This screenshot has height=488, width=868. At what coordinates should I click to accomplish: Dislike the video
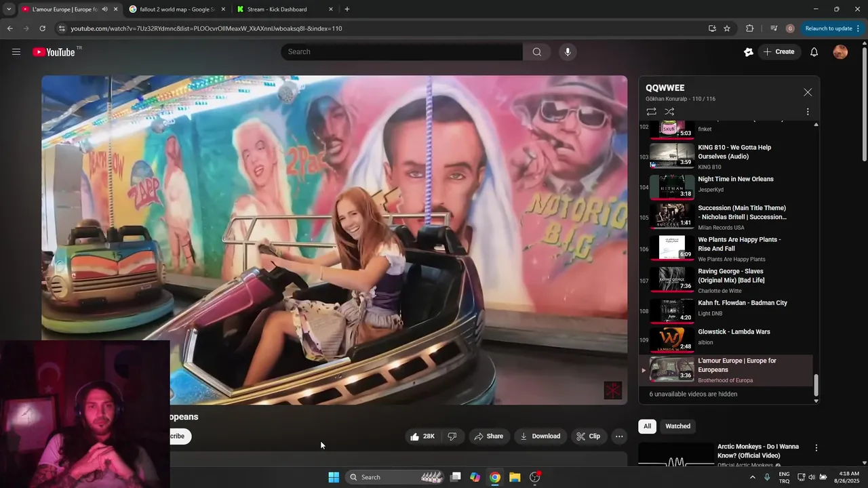pos(452,436)
